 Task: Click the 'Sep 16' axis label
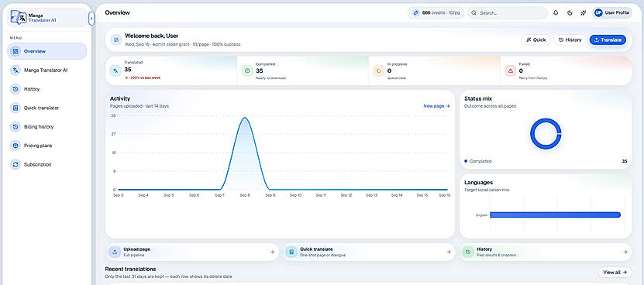pos(445,195)
